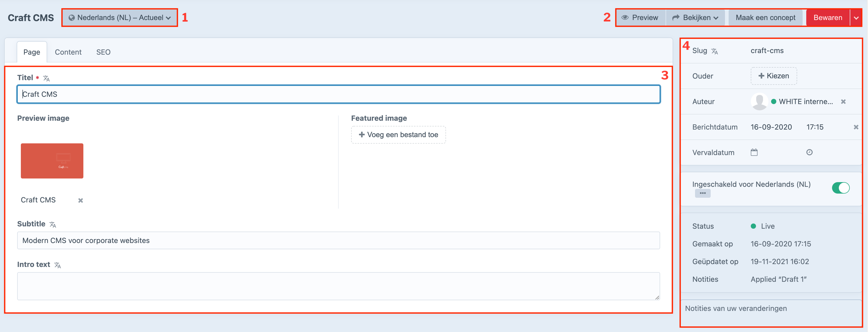Click translate icon beside Subtitle label
868x332 pixels.
tap(53, 225)
